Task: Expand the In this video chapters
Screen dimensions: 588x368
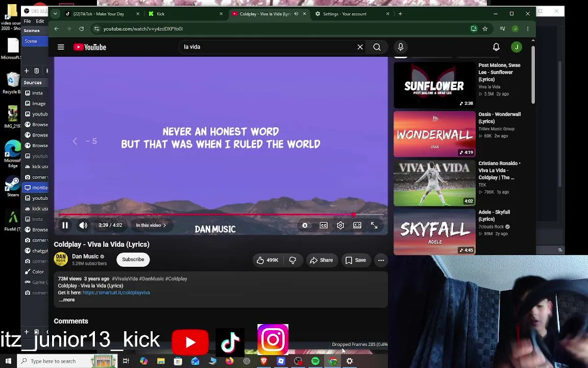Action: point(151,225)
